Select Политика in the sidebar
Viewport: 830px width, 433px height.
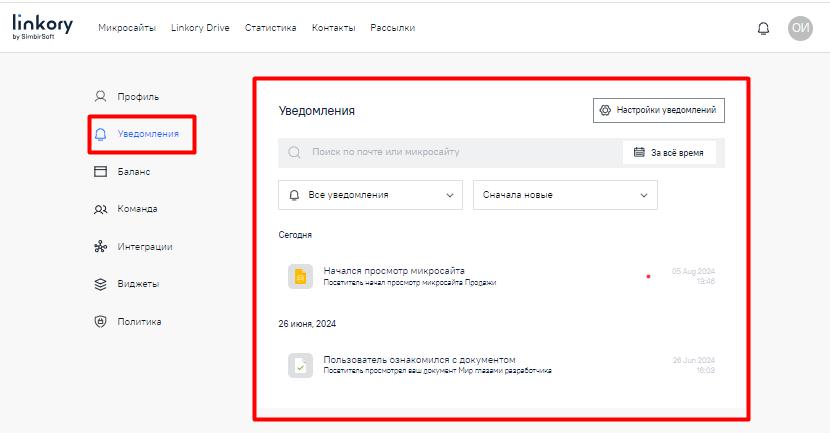point(140,321)
